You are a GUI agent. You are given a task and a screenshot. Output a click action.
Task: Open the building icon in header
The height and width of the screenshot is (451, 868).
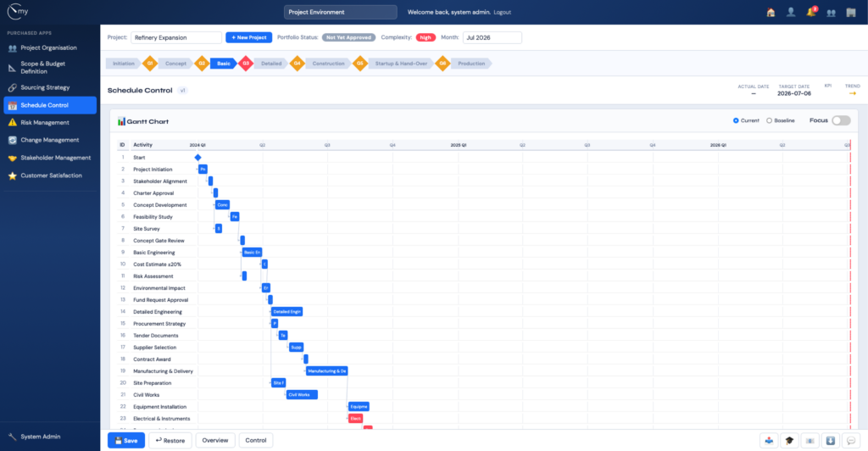point(851,12)
